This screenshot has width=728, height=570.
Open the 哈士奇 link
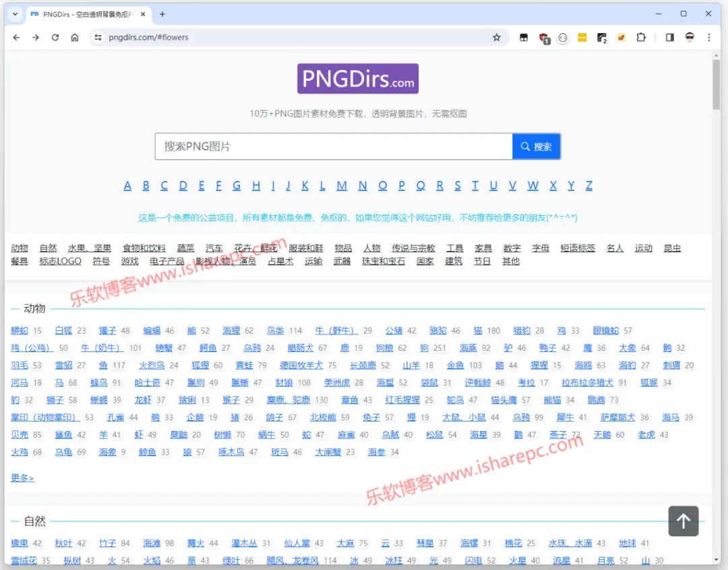coord(147,382)
